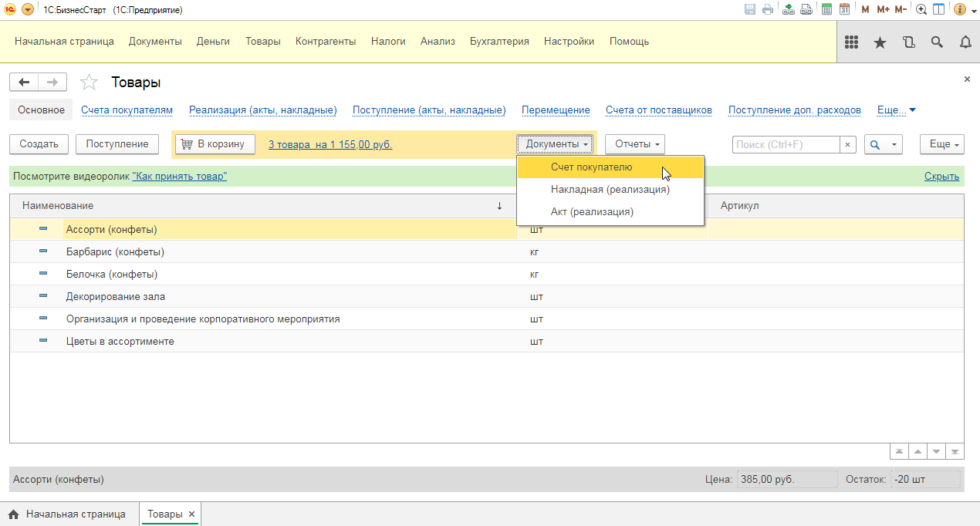Image resolution: width=980 pixels, height=526 pixels.
Task: Open the functions menu grid icon
Action: pyautogui.click(x=852, y=42)
